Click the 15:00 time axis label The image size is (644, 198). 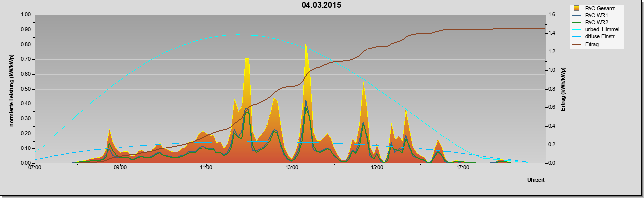(x=377, y=168)
